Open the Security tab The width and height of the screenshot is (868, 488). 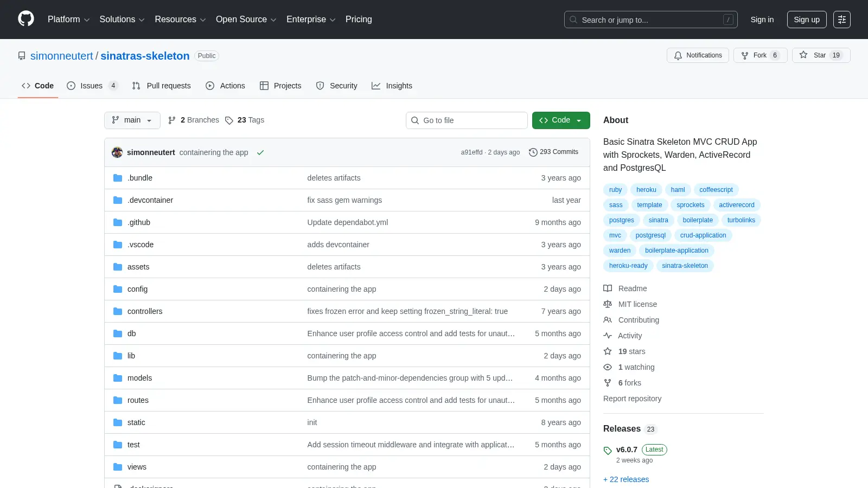337,86
